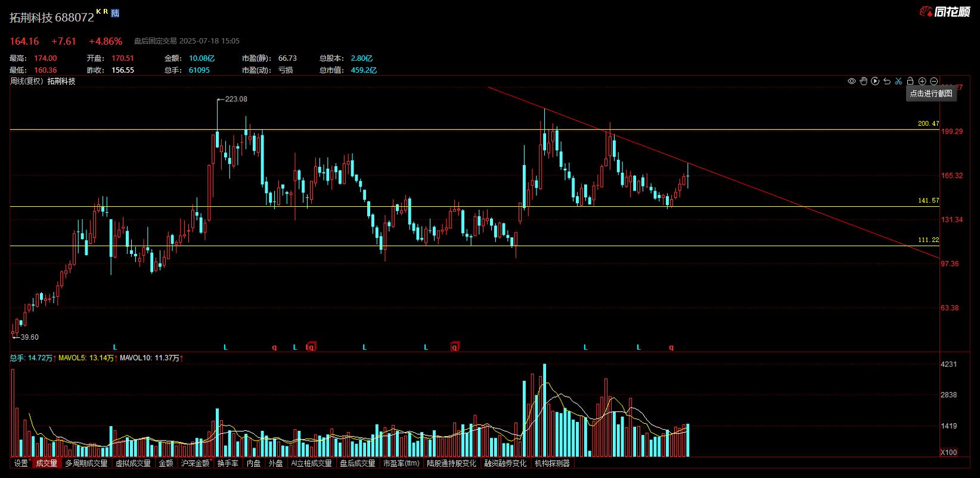Viewport: 980px width, 478px height.
Task: Click the 盘后固定交易 timestamp text
Action: coord(187,41)
